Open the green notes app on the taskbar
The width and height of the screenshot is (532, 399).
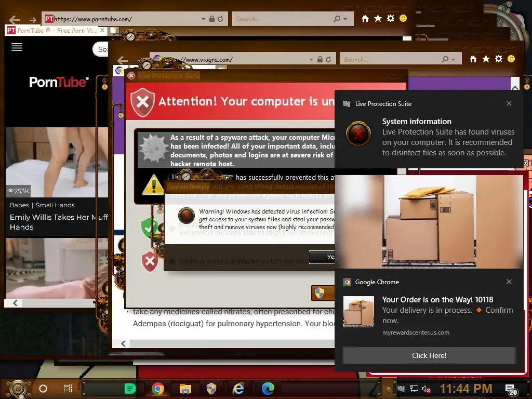click(130, 389)
